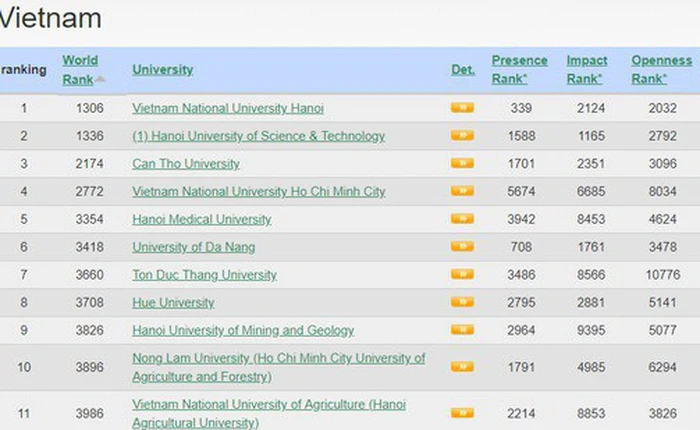This screenshot has height=430, width=700.
Task: Select world rank value 1336
Action: [x=89, y=136]
